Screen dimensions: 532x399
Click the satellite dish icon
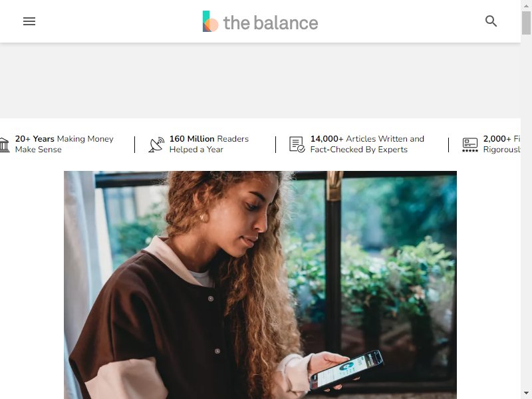coord(156,144)
